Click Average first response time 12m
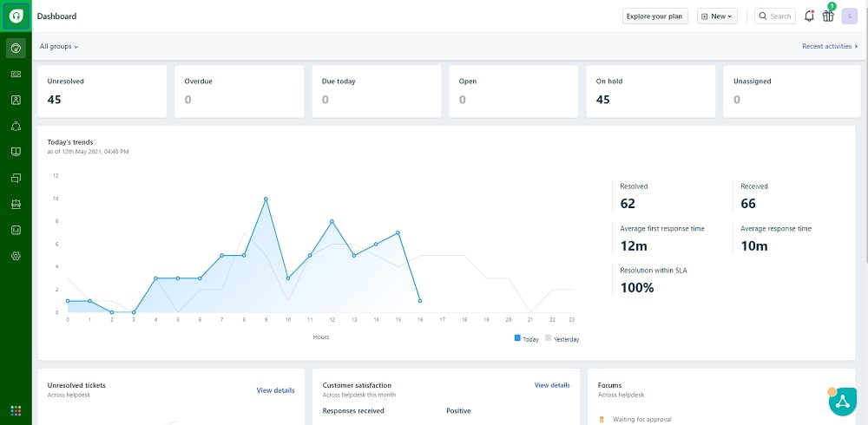 click(x=634, y=245)
